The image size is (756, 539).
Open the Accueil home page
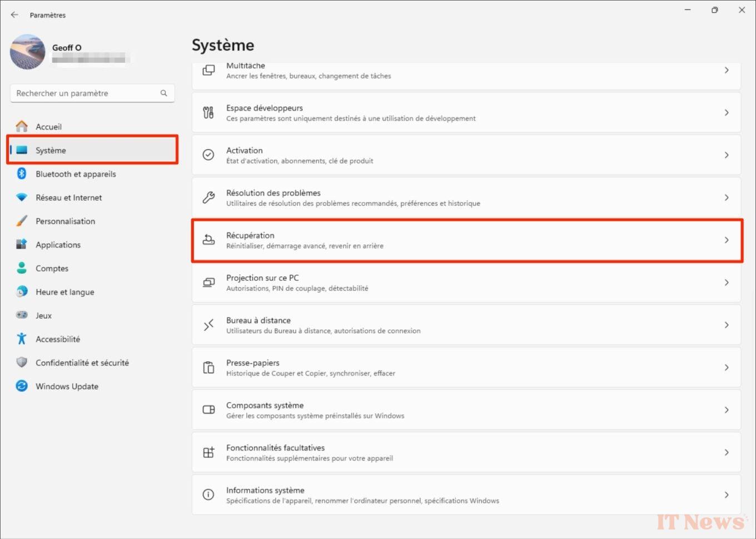pos(48,127)
